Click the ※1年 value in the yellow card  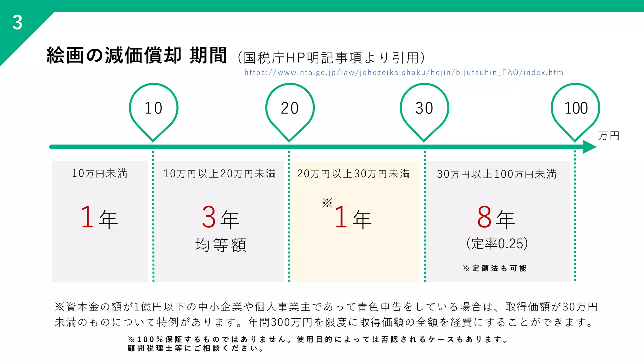[347, 214]
